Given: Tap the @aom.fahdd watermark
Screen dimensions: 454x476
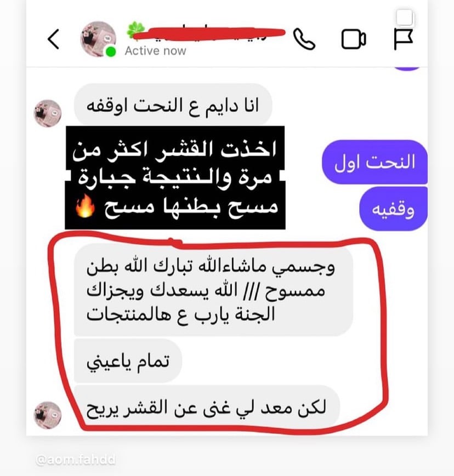Looking at the screenshot, I should 75,460.
